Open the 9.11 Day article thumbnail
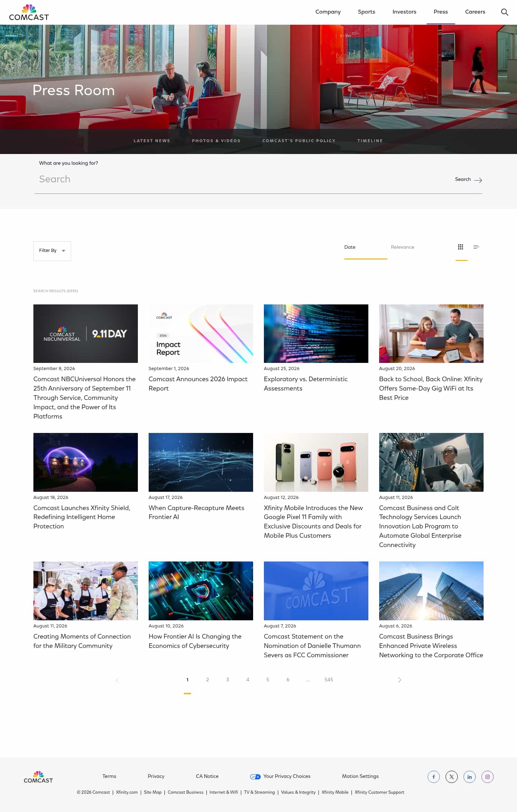Image resolution: width=517 pixels, height=812 pixels. [85, 333]
